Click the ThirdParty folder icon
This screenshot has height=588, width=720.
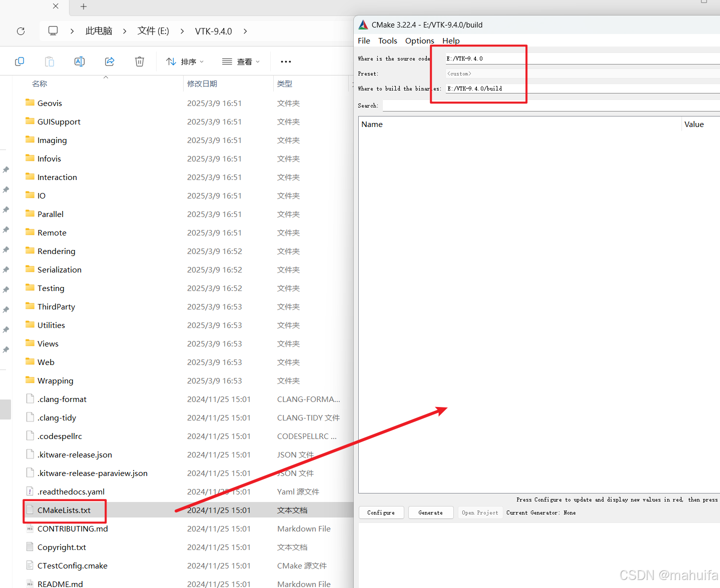tap(30, 306)
